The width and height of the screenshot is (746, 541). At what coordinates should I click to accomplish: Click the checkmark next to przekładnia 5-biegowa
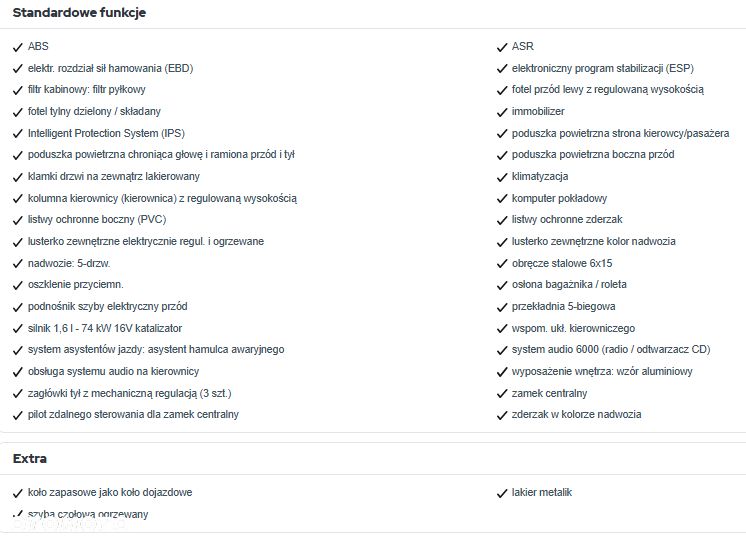point(503,307)
